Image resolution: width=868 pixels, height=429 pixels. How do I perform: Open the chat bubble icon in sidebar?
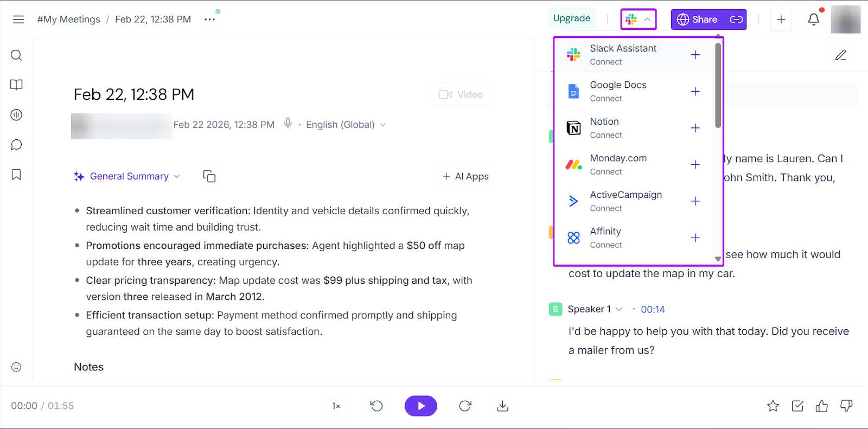tap(16, 145)
